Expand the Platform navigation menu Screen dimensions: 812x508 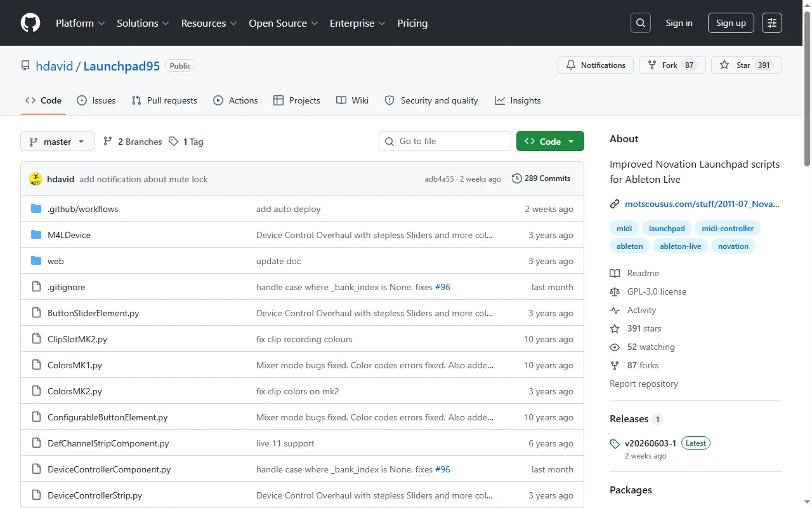[80, 23]
